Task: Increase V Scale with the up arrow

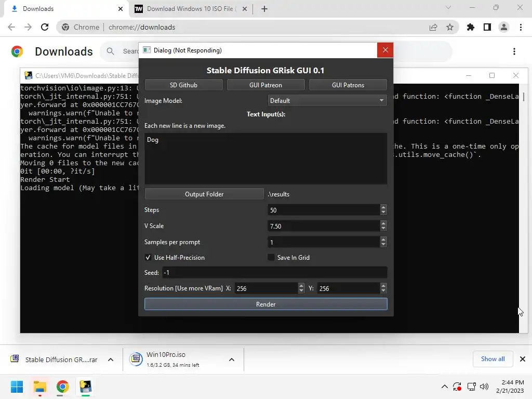Action: coord(383,223)
